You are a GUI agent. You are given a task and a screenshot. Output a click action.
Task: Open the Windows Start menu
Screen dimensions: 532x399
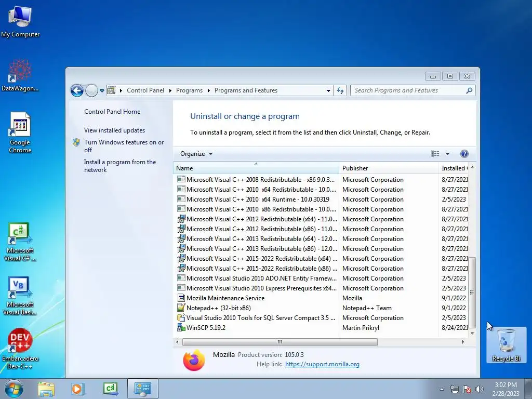click(x=14, y=389)
